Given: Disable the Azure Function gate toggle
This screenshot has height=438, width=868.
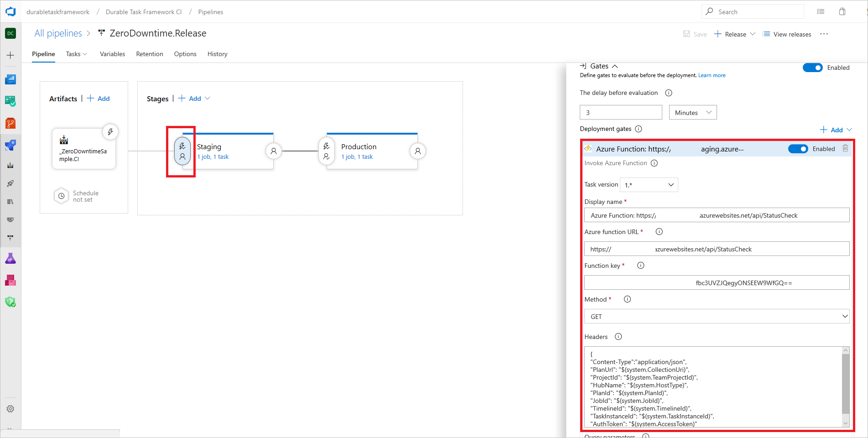Looking at the screenshot, I should coord(798,149).
